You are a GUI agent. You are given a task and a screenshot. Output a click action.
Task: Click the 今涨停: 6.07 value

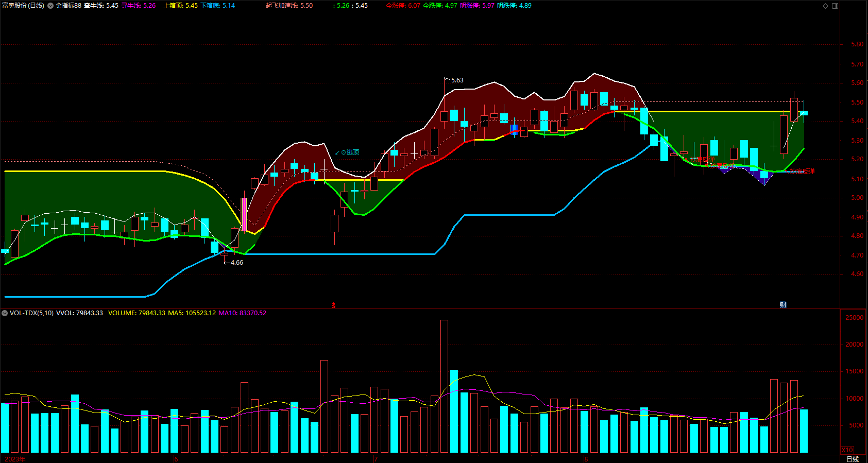403,6
